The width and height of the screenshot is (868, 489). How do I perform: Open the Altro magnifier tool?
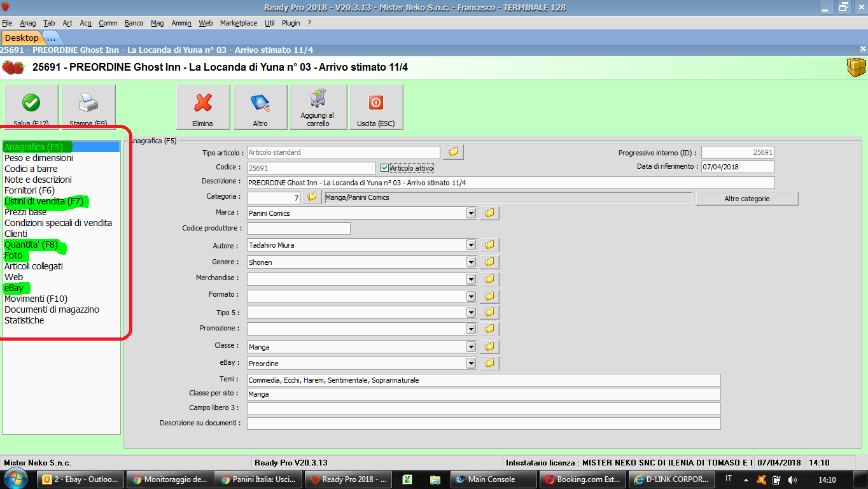[x=260, y=108]
